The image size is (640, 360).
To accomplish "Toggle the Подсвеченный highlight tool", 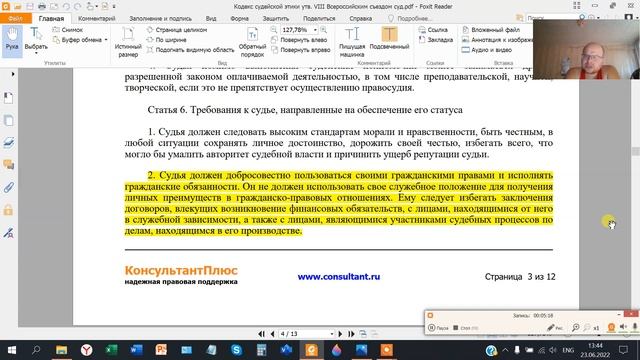I will pyautogui.click(x=389, y=39).
